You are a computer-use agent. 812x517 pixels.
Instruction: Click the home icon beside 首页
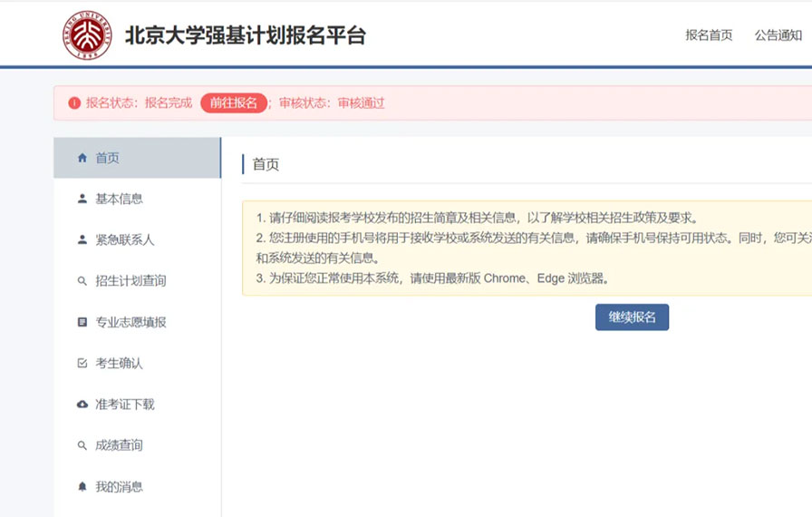82,158
